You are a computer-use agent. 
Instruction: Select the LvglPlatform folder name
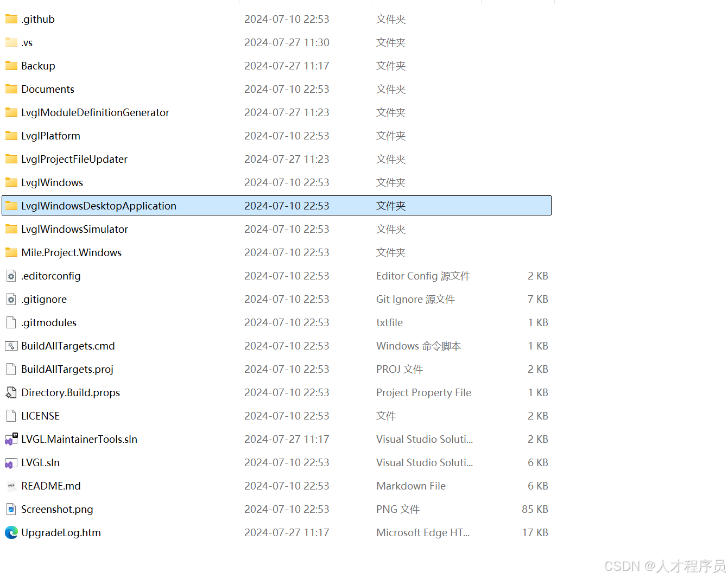click(50, 136)
